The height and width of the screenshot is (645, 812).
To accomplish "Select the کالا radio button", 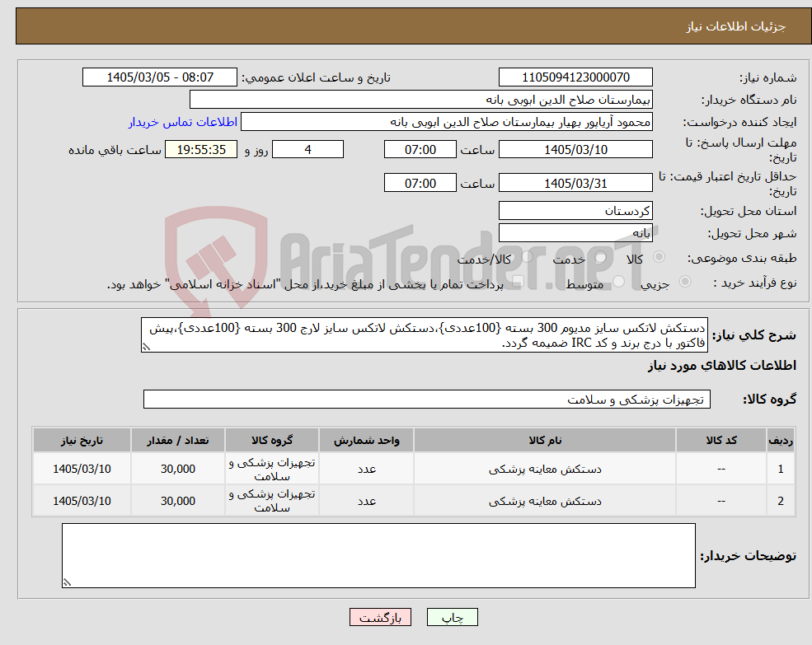I will [659, 257].
